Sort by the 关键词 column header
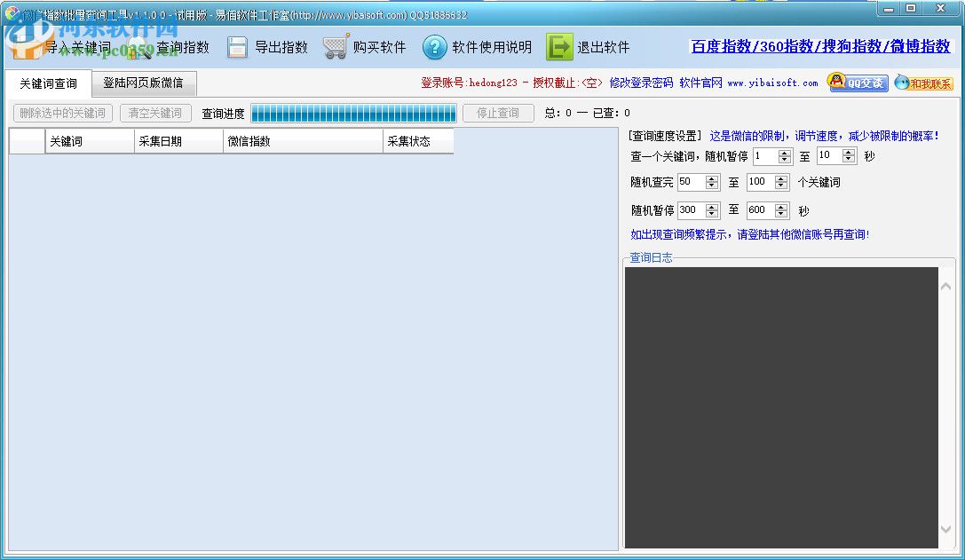The image size is (965, 560). pos(90,141)
